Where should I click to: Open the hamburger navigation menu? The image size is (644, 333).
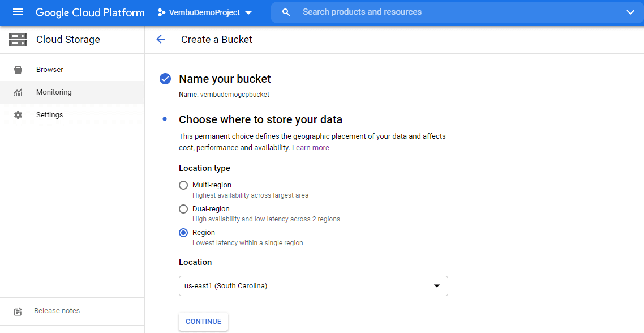18,12
